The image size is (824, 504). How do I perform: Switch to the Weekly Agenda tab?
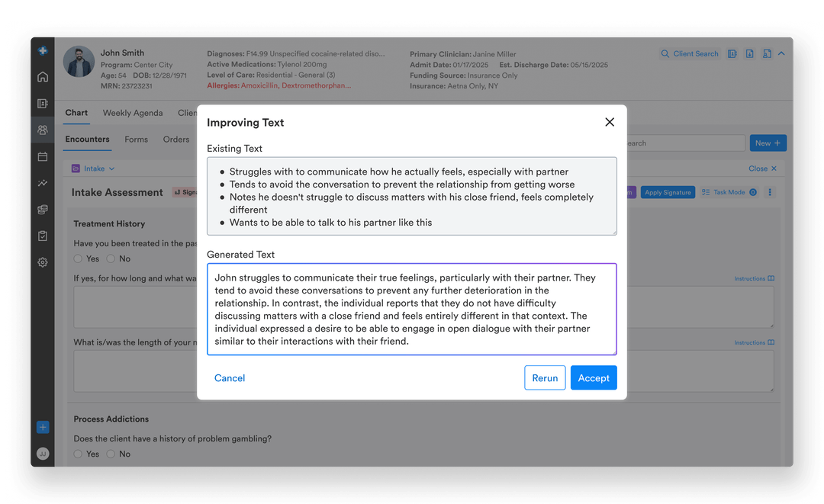click(x=133, y=113)
